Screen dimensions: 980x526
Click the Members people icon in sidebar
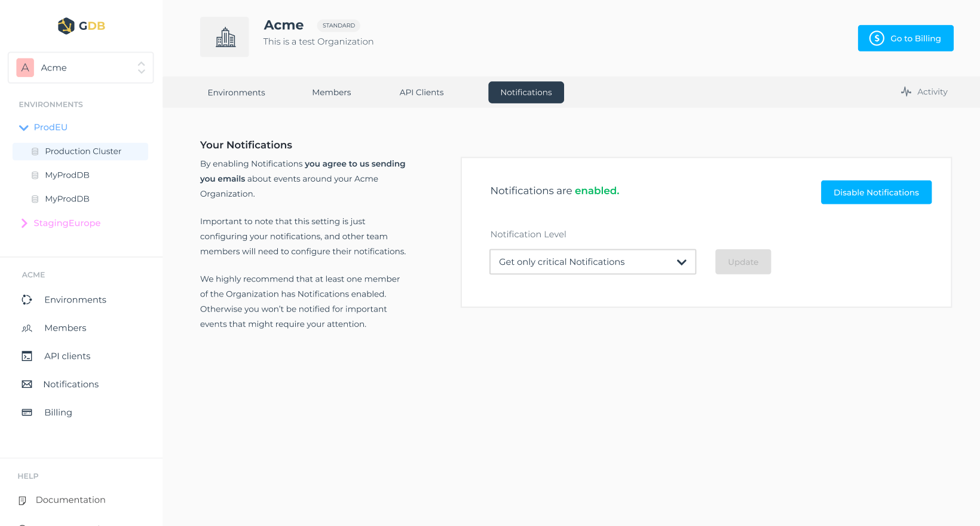27,328
